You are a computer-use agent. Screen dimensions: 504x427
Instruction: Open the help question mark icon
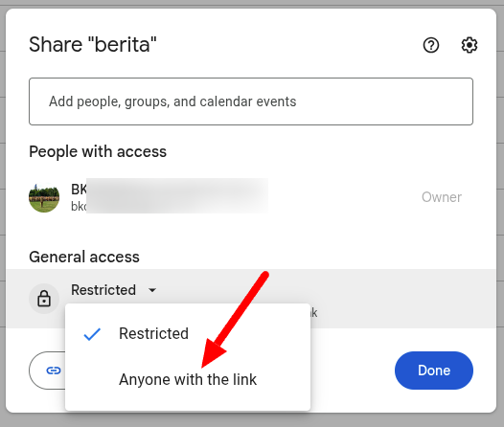point(431,45)
